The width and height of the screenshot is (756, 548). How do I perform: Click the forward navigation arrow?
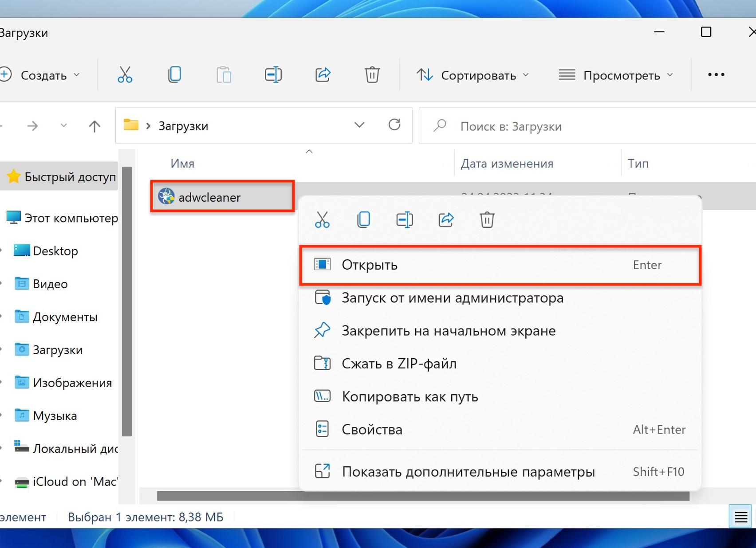click(32, 126)
